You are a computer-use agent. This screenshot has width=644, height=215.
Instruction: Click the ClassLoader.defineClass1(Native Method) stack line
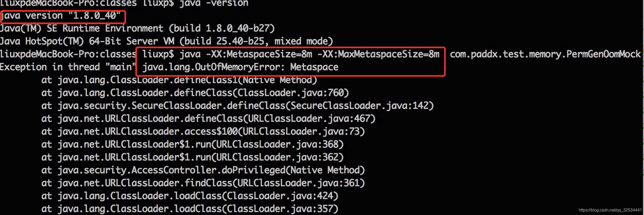[179, 80]
